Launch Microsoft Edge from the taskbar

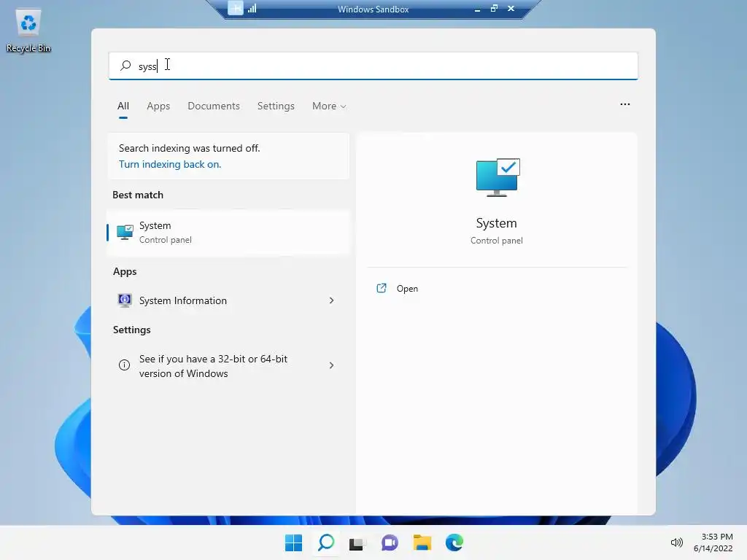coord(454,542)
